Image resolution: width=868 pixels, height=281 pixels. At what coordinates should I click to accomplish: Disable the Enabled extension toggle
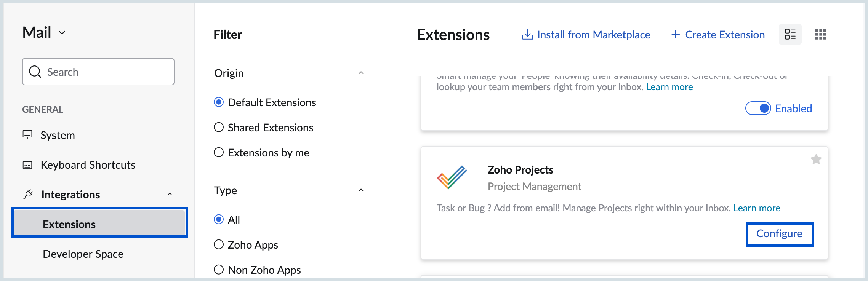pos(758,109)
